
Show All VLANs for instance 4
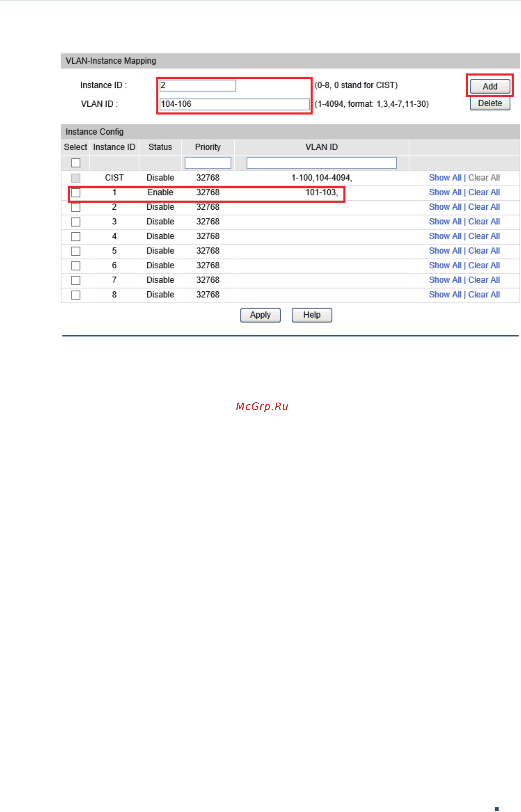[445, 236]
